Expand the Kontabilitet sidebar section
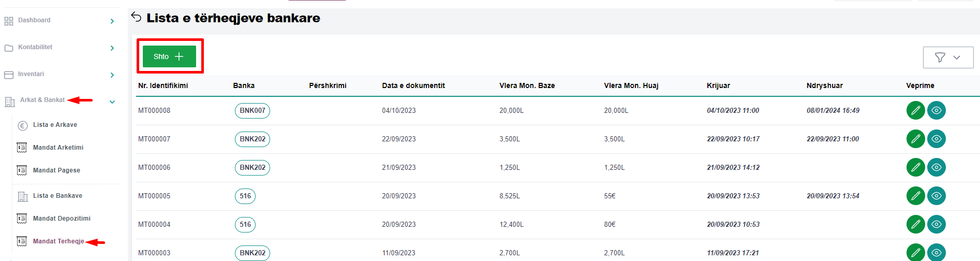Viewport: 980px width, 261px height. coord(112,48)
